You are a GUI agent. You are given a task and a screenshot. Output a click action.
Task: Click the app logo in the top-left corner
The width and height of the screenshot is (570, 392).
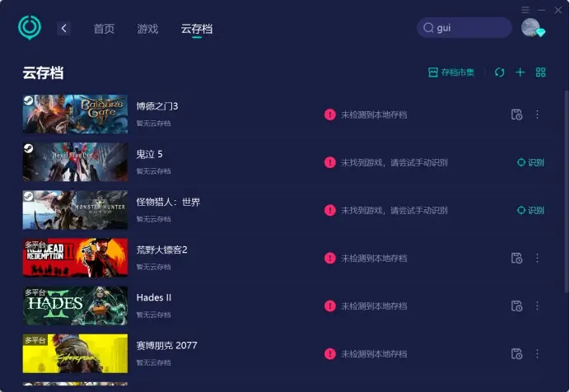(x=30, y=28)
